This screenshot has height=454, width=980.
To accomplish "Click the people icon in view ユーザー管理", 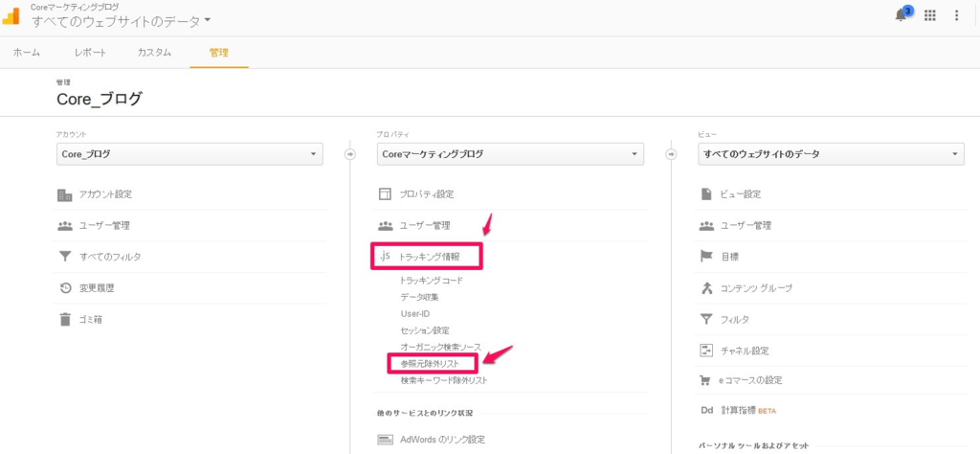I will click(706, 226).
